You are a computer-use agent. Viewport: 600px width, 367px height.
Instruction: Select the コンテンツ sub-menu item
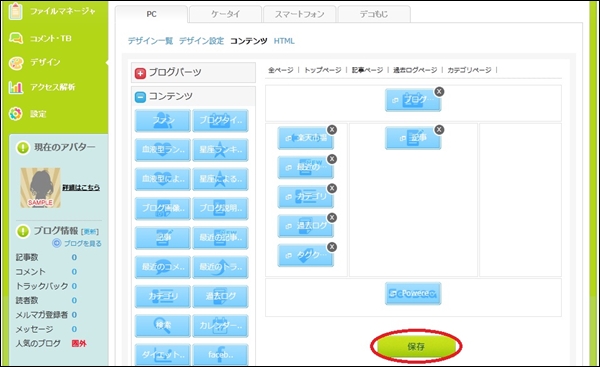249,41
